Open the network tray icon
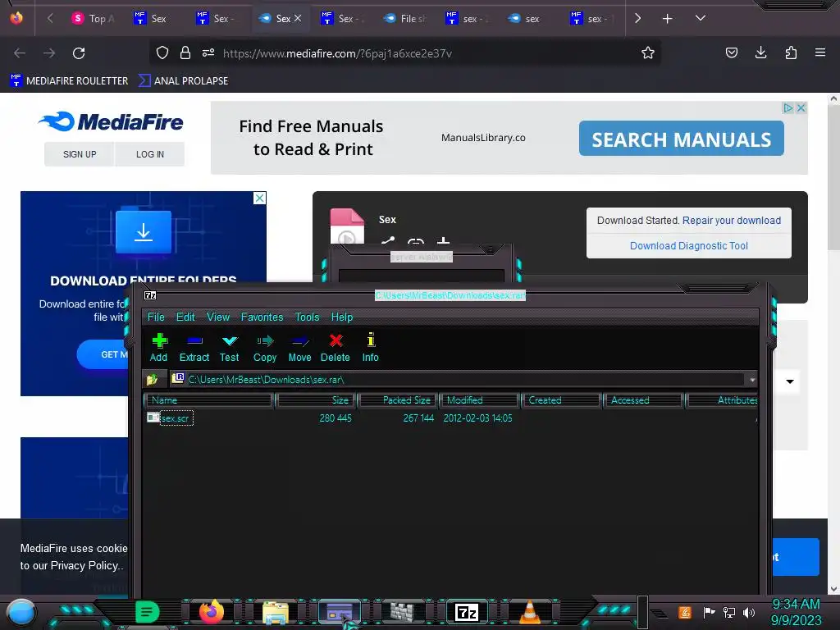The height and width of the screenshot is (630, 840). [x=729, y=612]
